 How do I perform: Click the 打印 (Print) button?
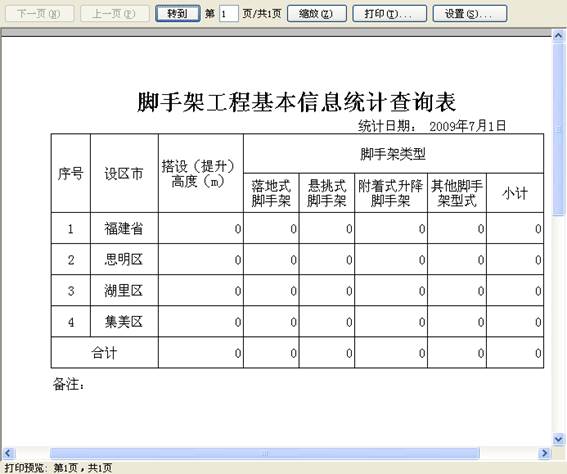[389, 14]
